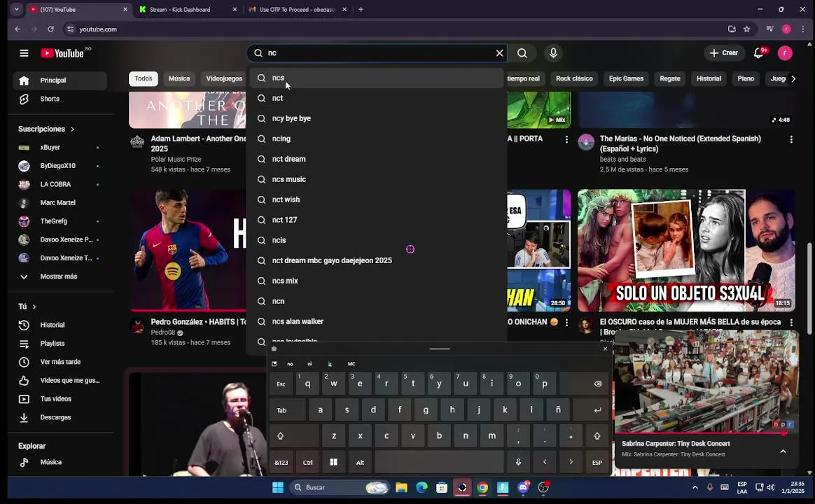Tap the Enter key on touch keyboard
815x504 pixels.
[592, 410]
